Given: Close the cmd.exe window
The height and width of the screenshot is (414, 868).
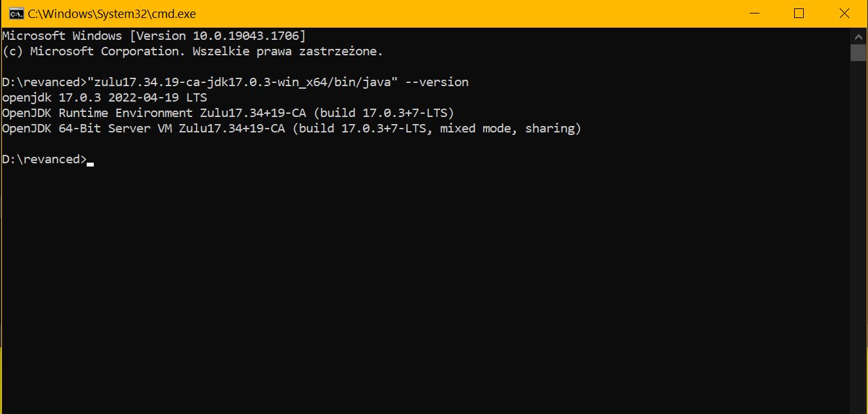Looking at the screenshot, I should 844,13.
